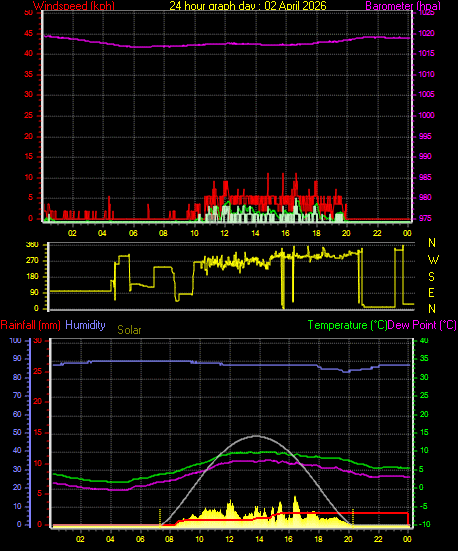Click the blue 90 on the humidity axis
This screenshot has height=551, width=458.
pos(17,358)
